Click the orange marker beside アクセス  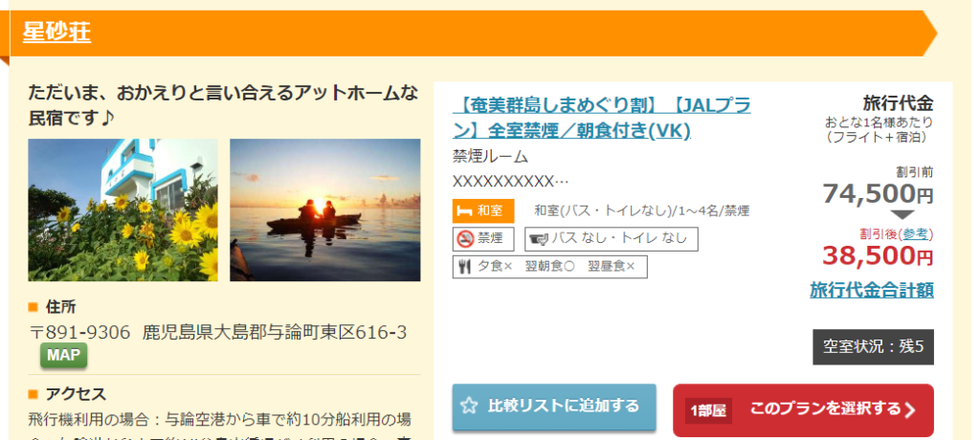(x=33, y=394)
